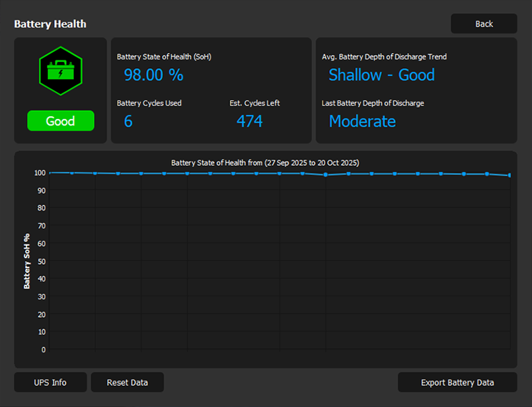The width and height of the screenshot is (532, 407).
Task: Click the Battery Health page heading
Action: (50, 24)
